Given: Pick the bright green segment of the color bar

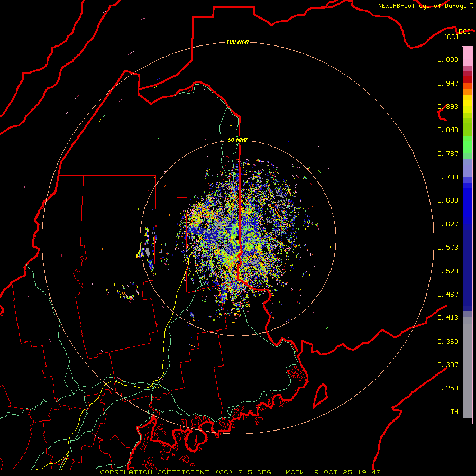Looking at the screenshot, I should point(467,144).
